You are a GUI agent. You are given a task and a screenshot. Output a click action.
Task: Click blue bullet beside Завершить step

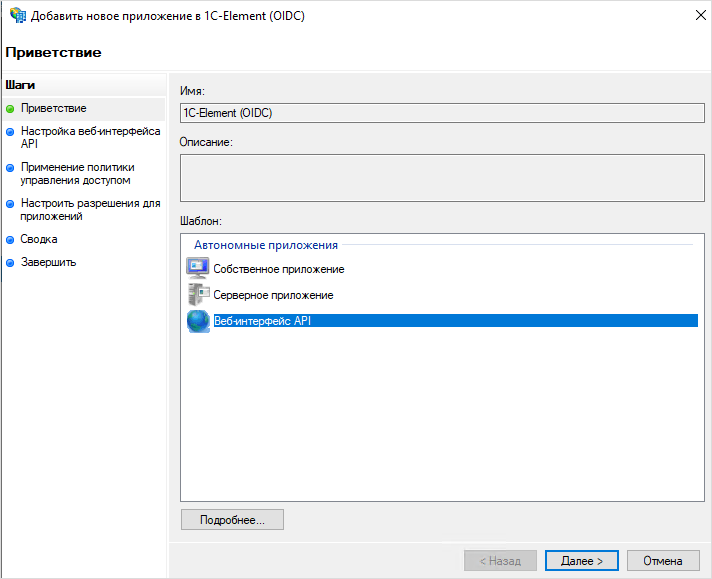(x=10, y=263)
